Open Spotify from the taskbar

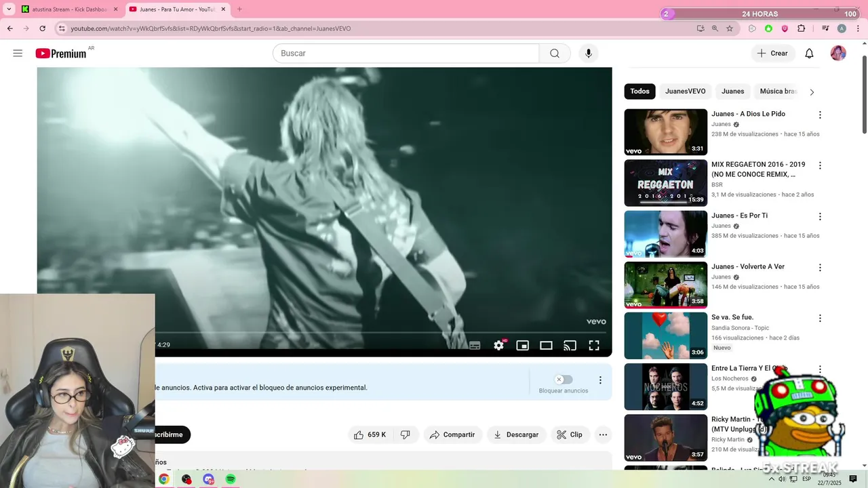point(231,479)
